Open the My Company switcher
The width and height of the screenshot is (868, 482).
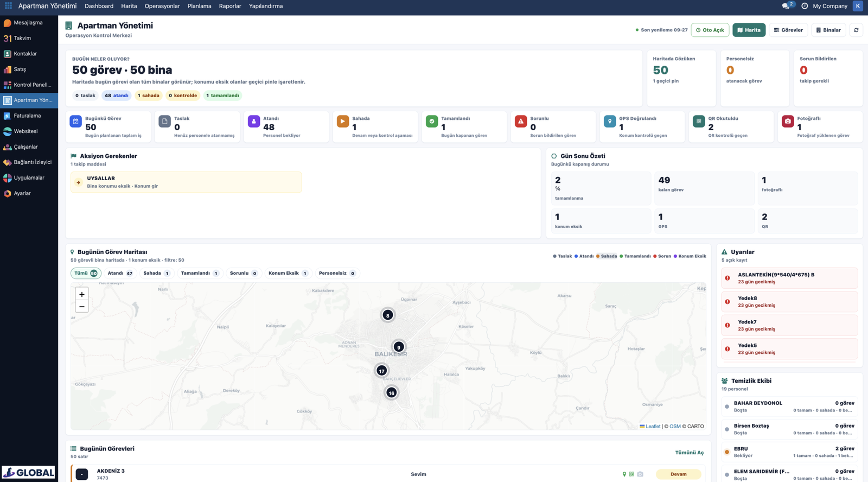(x=830, y=6)
